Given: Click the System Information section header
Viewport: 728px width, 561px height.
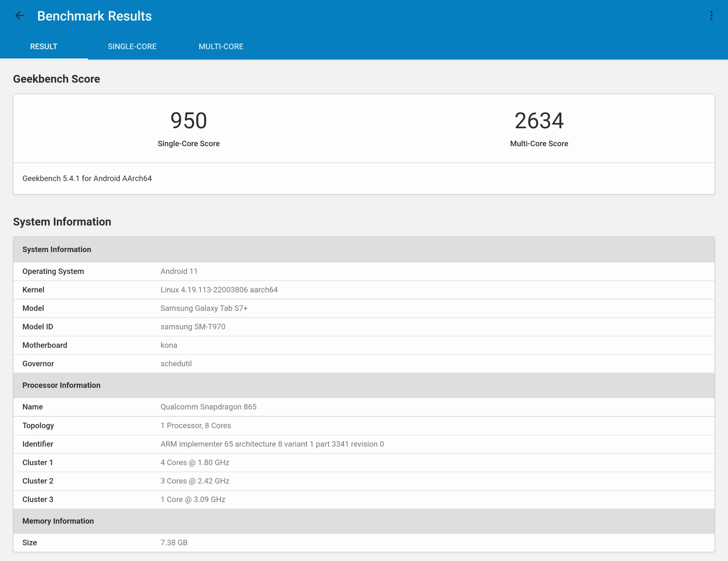Looking at the screenshot, I should (57, 249).
